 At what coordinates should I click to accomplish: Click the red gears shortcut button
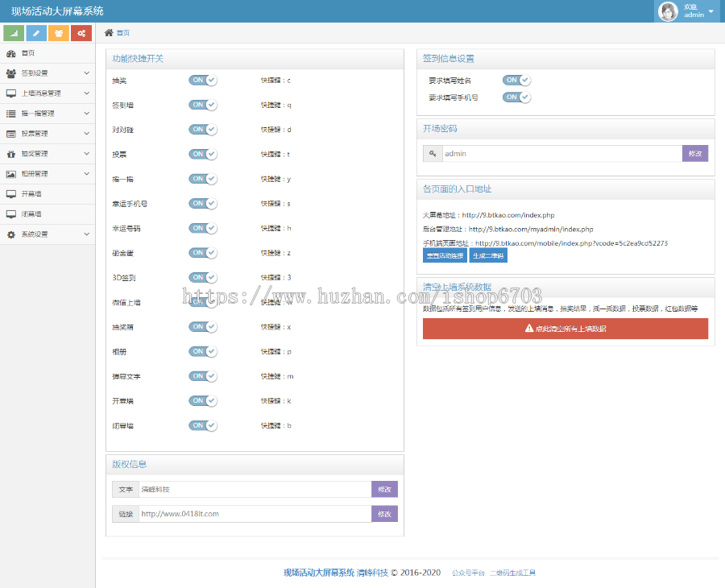coord(81,33)
